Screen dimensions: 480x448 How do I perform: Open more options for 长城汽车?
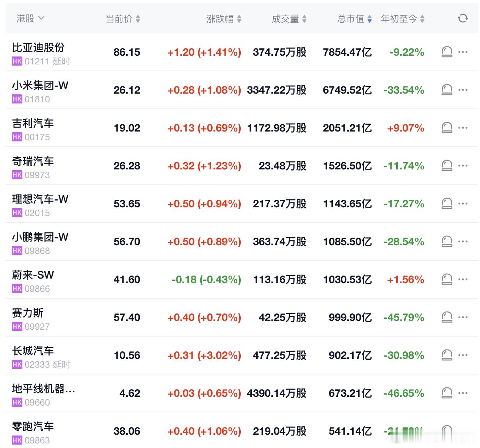point(463,355)
